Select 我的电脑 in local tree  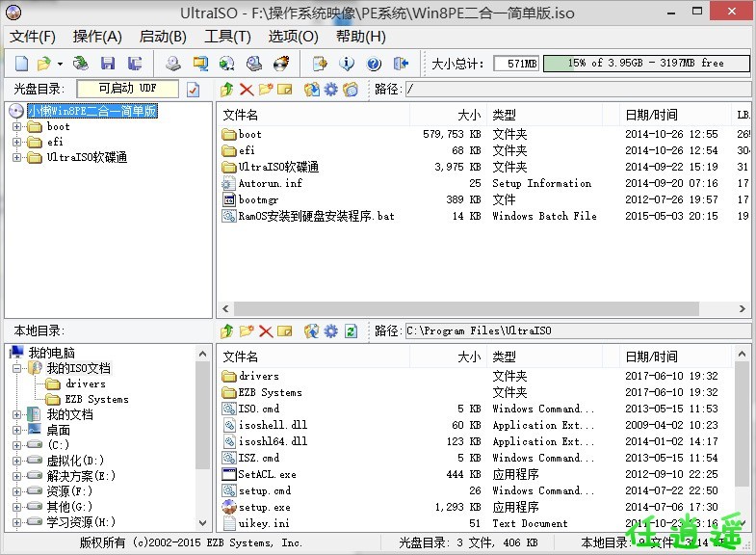(51, 353)
